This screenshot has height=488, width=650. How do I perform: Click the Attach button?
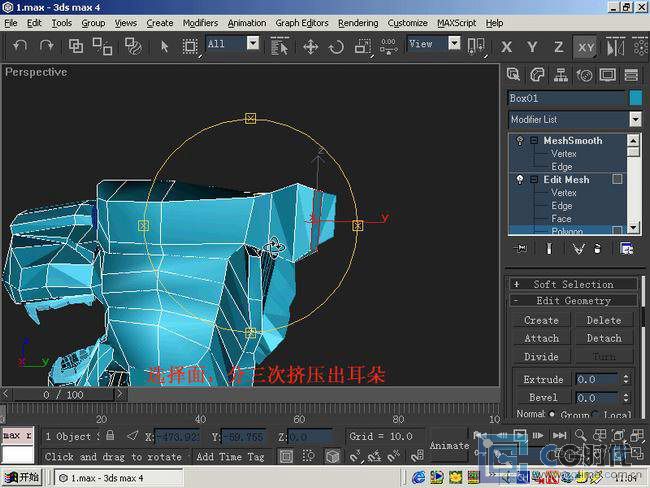[541, 338]
